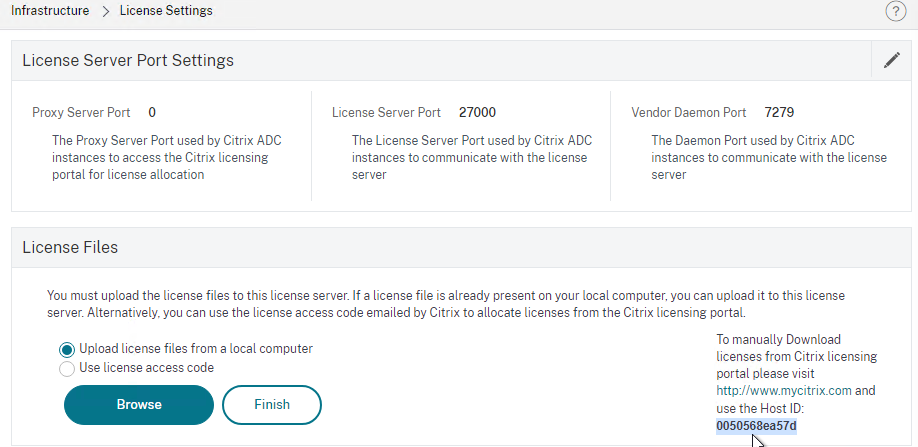Click the upload license files instruction paragraph
The width and height of the screenshot is (918, 447).
click(446, 304)
